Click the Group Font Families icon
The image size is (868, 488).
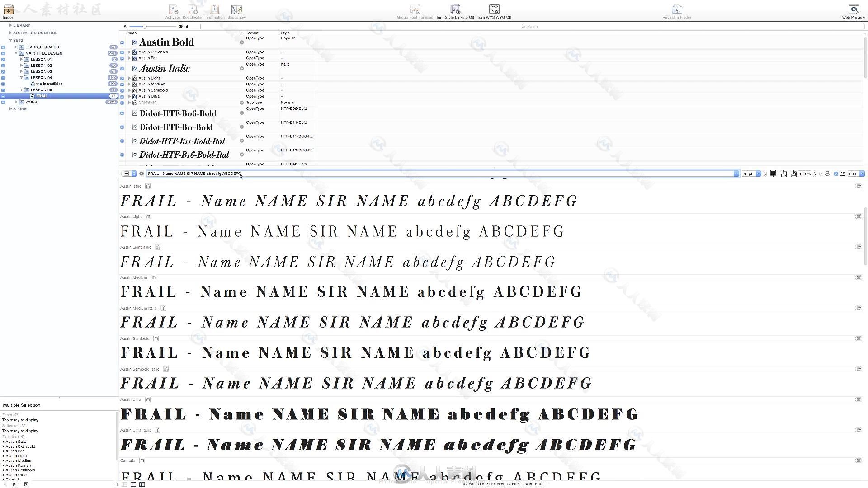(415, 9)
